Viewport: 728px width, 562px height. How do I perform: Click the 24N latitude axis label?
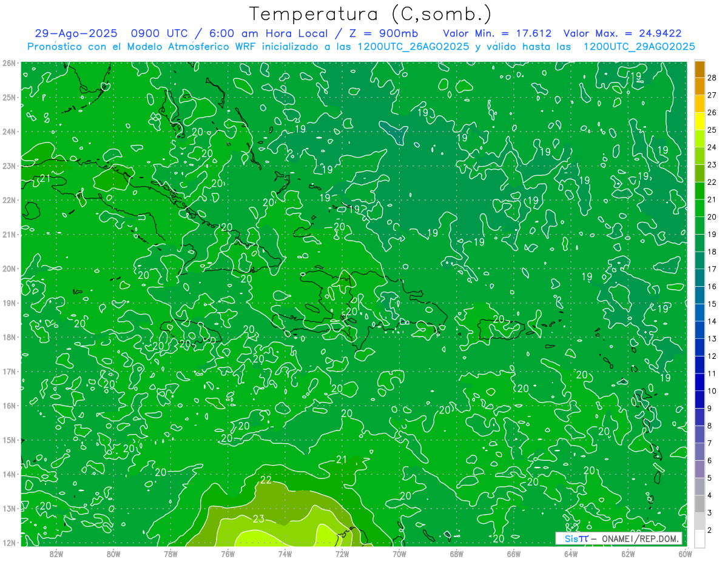[x=8, y=132]
